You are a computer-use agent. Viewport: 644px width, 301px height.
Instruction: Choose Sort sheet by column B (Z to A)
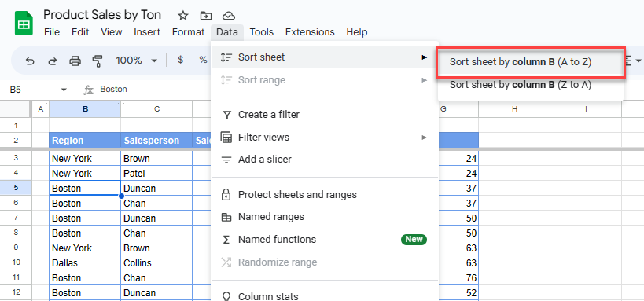[531, 85]
